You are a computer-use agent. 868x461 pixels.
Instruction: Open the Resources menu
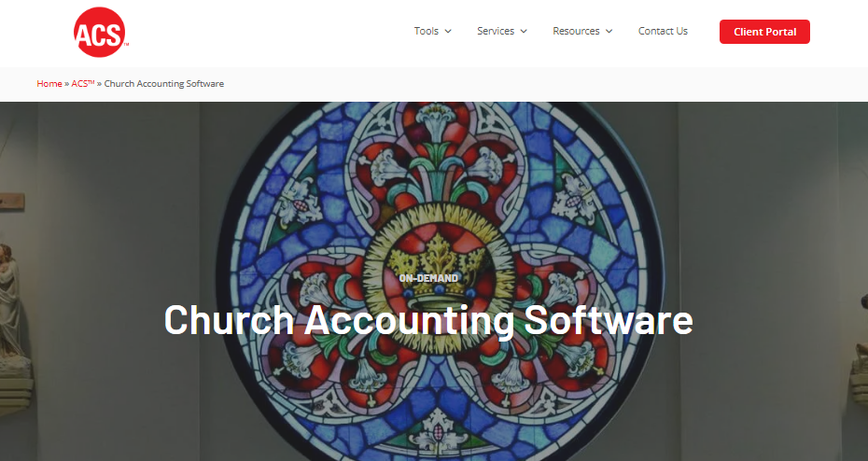pyautogui.click(x=576, y=31)
